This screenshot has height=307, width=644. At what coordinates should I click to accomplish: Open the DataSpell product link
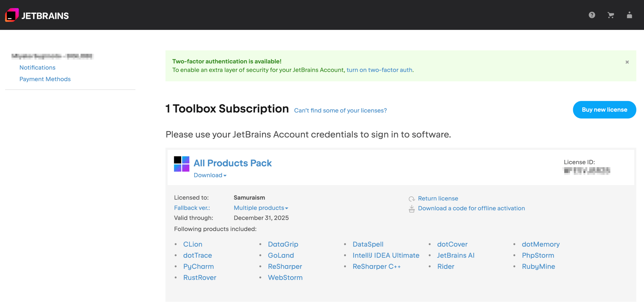point(368,244)
